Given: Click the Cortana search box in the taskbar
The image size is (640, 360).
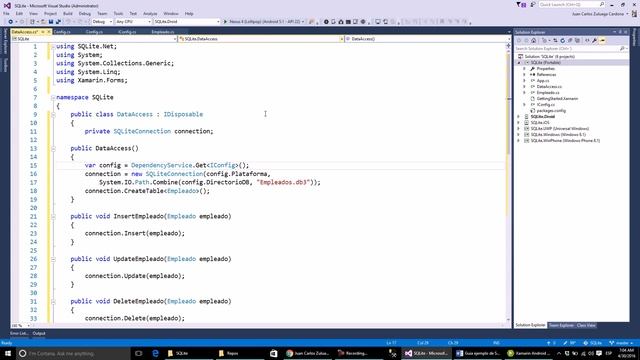Looking at the screenshot, I should pyautogui.click(x=73, y=353).
